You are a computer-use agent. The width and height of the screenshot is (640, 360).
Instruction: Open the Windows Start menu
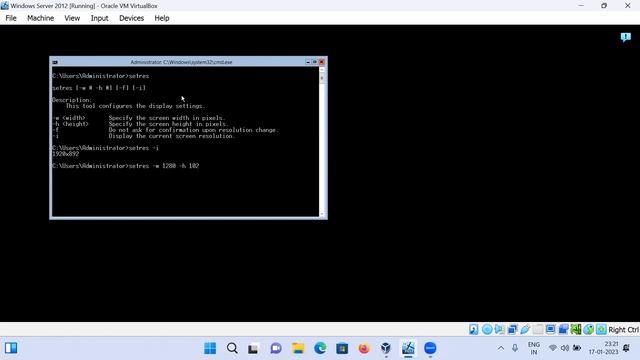(x=210, y=348)
